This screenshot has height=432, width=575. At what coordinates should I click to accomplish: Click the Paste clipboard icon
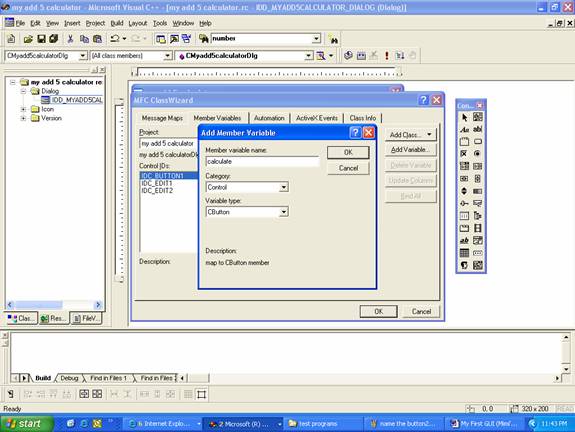(x=97, y=39)
